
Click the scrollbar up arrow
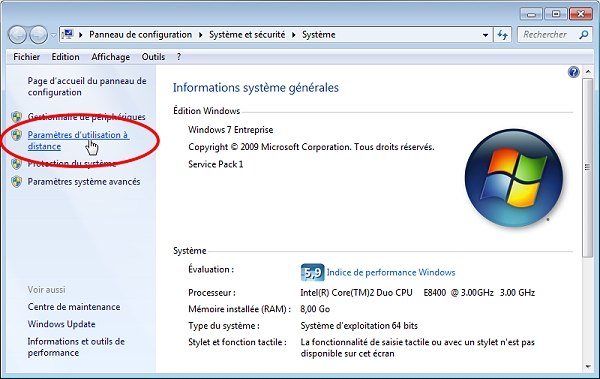[588, 72]
